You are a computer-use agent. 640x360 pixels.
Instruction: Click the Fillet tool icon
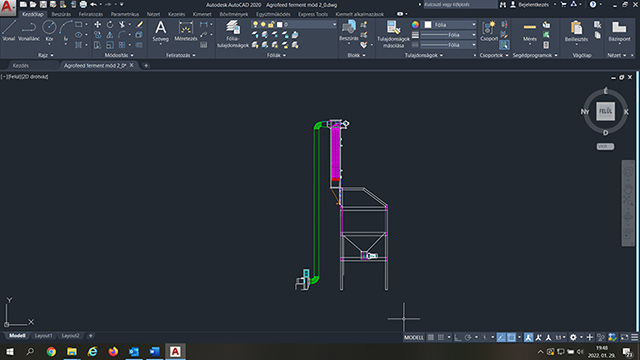[x=122, y=35]
